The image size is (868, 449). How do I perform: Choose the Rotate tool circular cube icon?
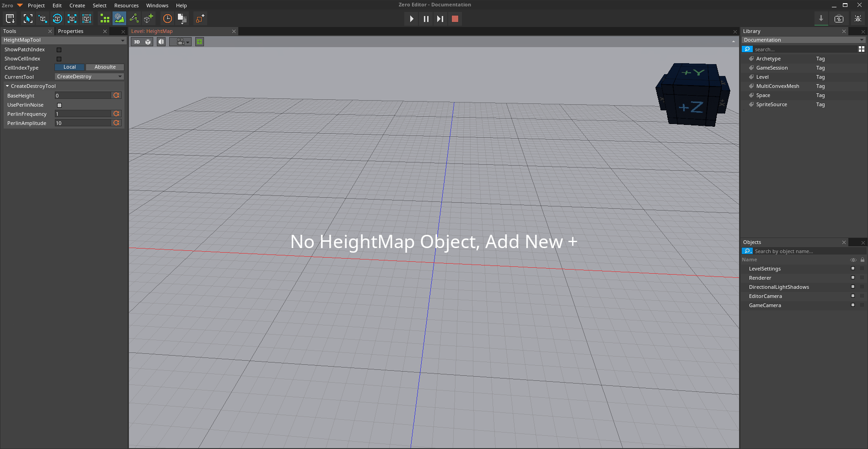(57, 19)
